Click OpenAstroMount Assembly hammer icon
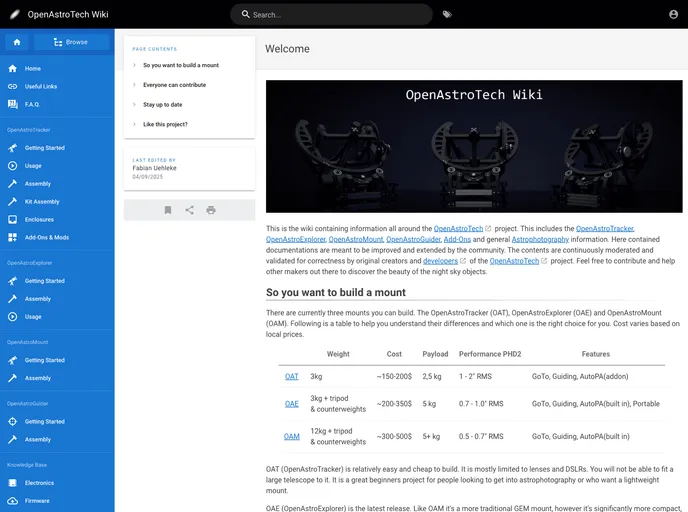Viewport: 688px width, 512px height. (12, 378)
